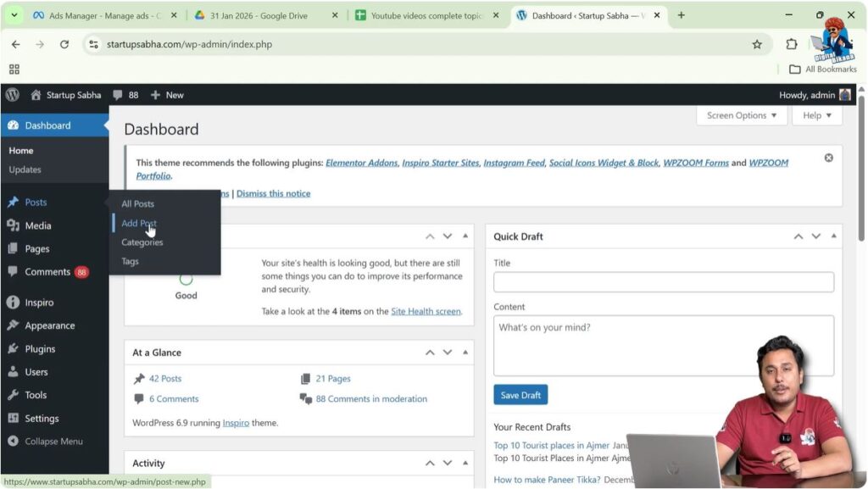The width and height of the screenshot is (868, 489).
Task: Select Add Post from the Posts submenu
Action: pos(138,223)
